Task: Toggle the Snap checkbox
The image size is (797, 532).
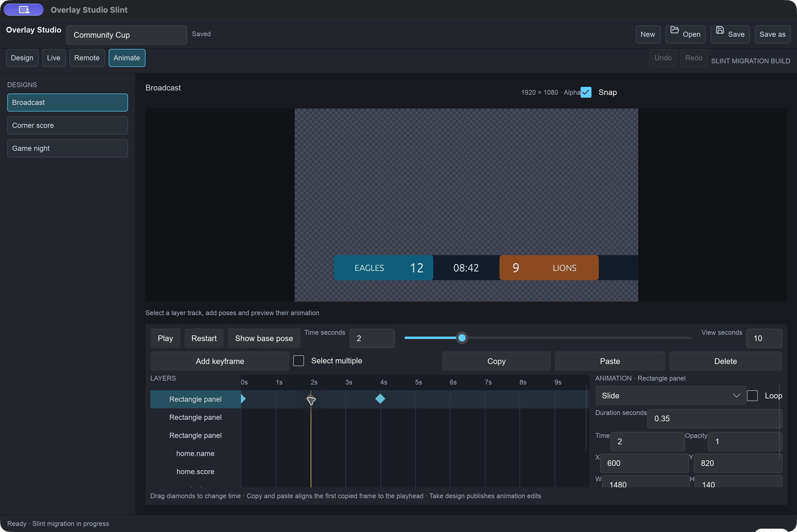Action: pos(586,92)
